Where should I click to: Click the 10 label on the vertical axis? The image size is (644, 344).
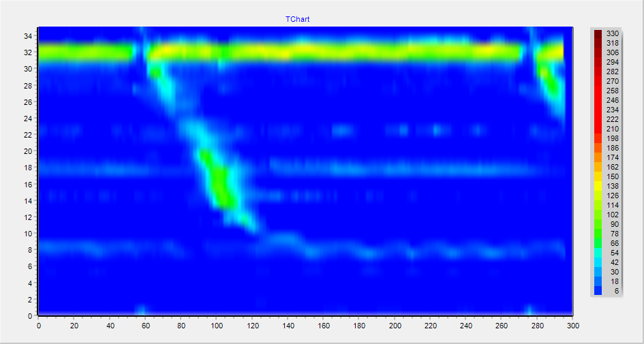29,234
